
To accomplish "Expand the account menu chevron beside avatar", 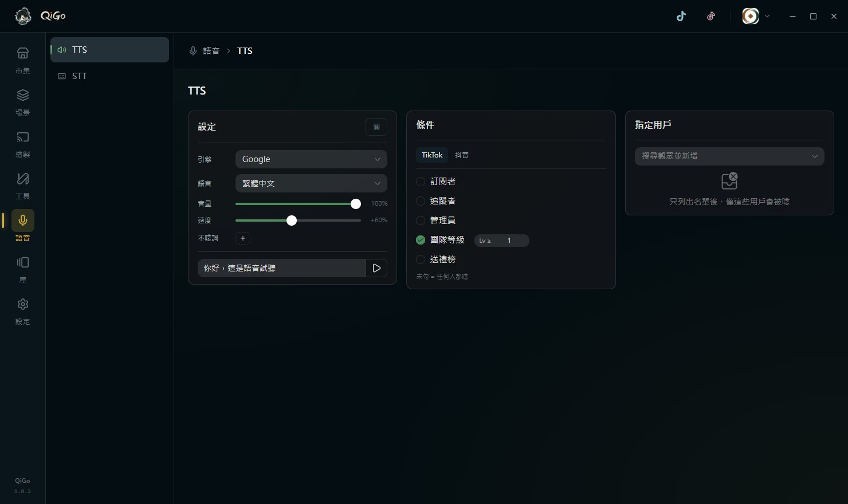I will (x=767, y=16).
